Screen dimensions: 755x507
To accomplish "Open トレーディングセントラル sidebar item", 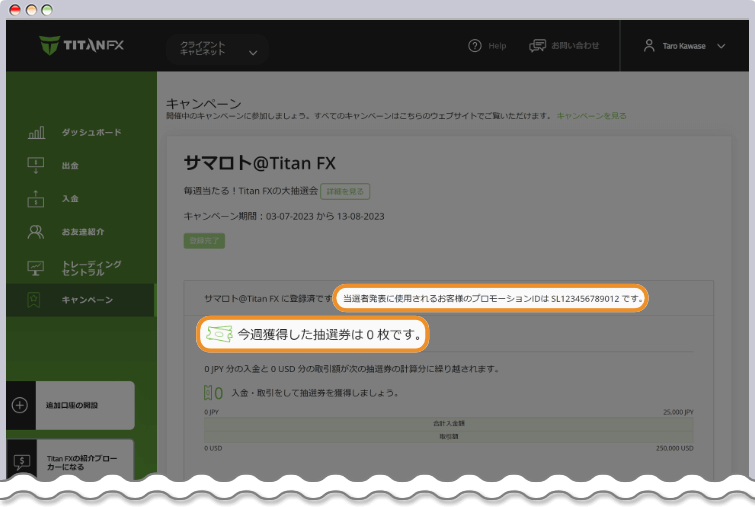I will (x=91, y=268).
